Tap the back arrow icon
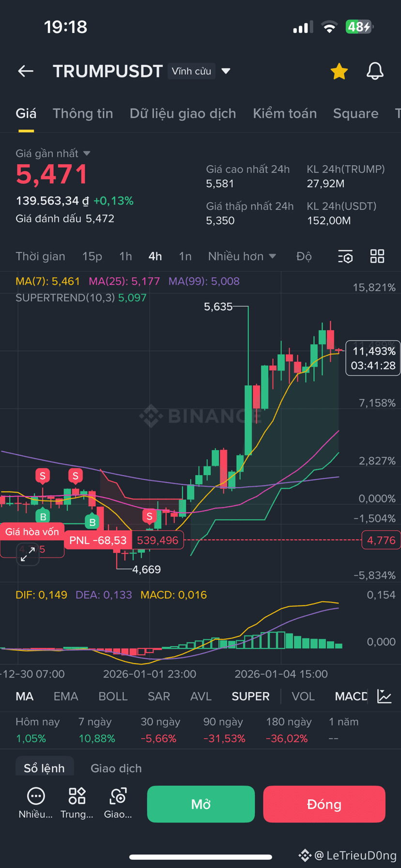The width and height of the screenshot is (401, 868). [x=26, y=71]
